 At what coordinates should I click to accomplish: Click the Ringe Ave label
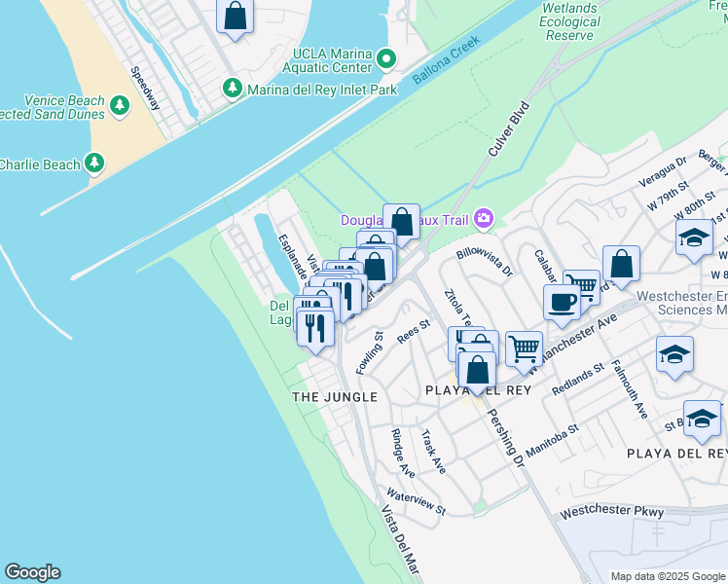point(403,454)
